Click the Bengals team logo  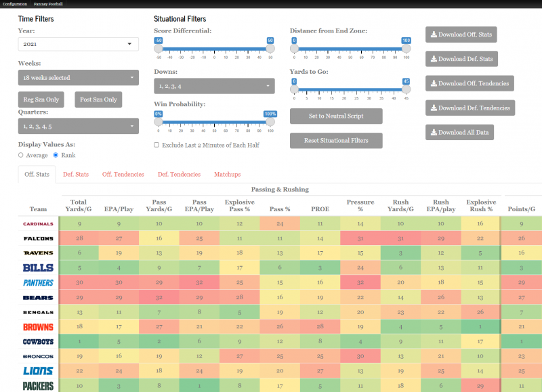pyautogui.click(x=38, y=312)
